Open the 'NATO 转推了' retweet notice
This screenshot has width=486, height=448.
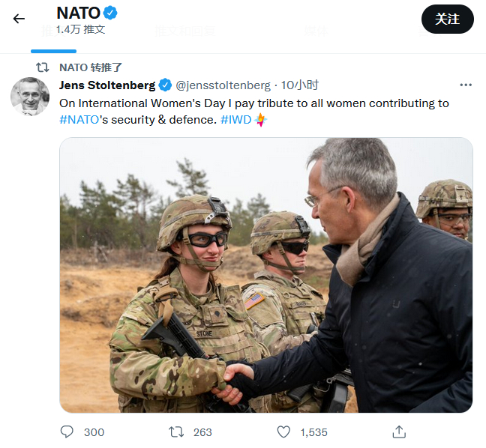[91, 67]
